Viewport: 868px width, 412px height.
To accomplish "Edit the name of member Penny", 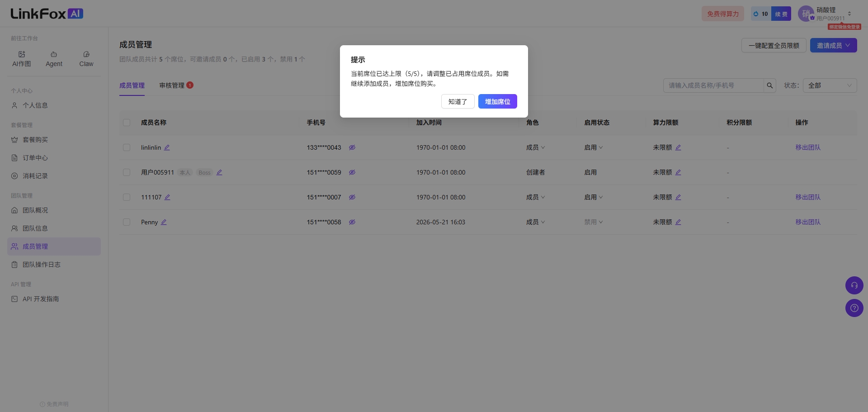I will pyautogui.click(x=164, y=222).
